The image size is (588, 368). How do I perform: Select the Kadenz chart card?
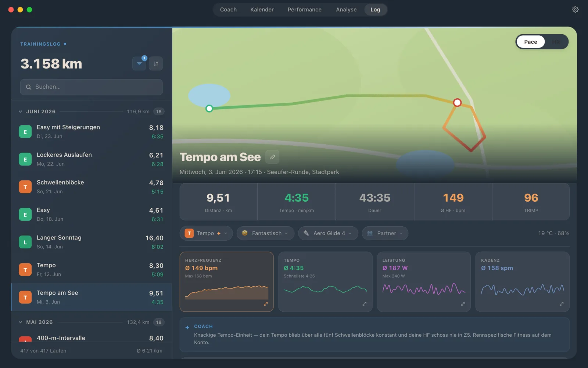(522, 282)
